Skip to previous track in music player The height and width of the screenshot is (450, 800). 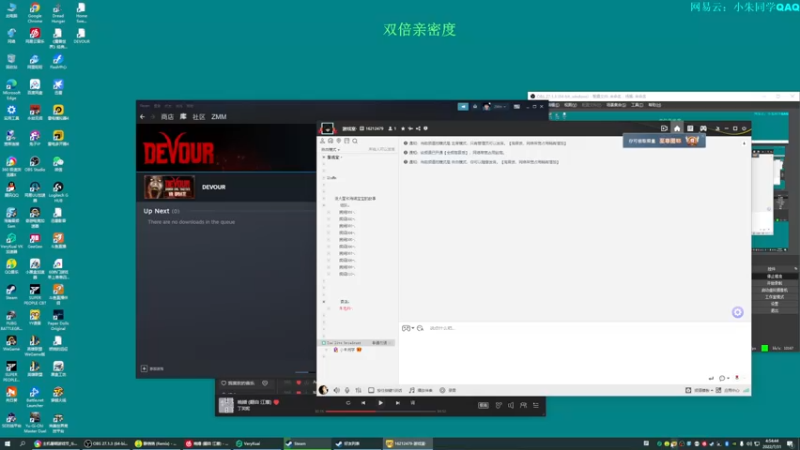363,403
